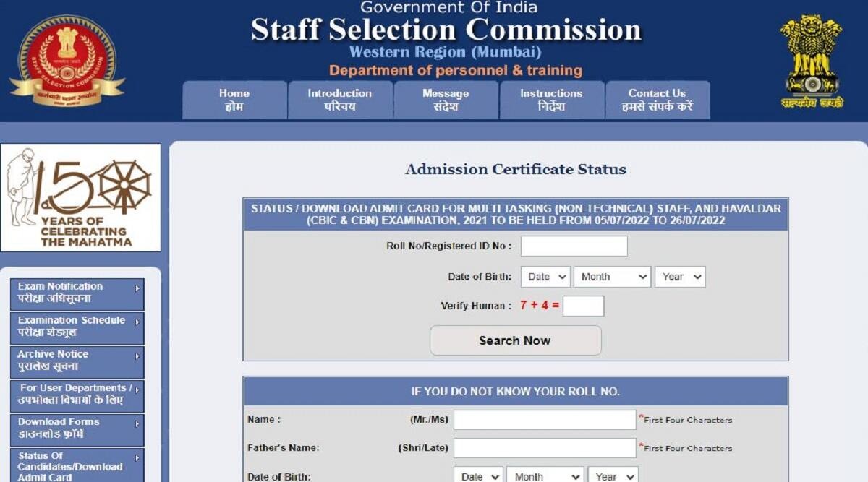Viewport: 868px width, 482px height.
Task: Open Status Of Candidates/Download Admit Card link
Action: [70, 466]
